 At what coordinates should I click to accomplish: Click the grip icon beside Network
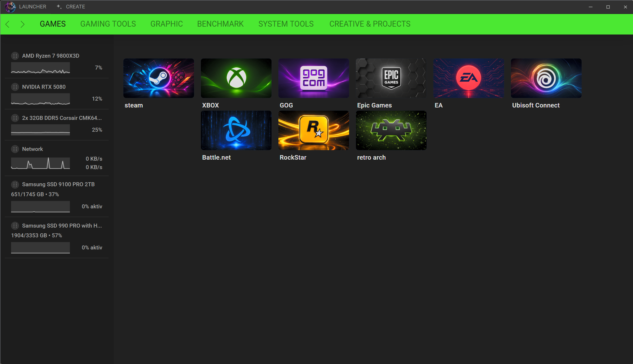15,149
